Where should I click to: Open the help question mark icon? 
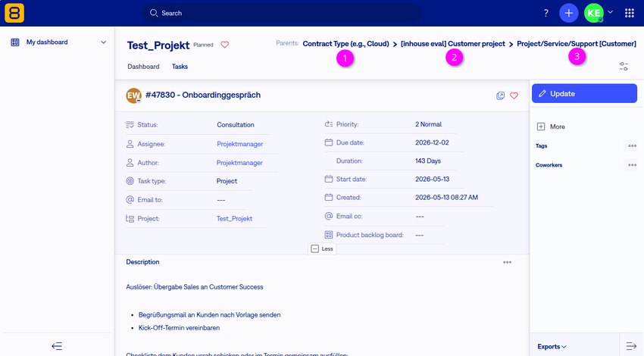pyautogui.click(x=546, y=13)
